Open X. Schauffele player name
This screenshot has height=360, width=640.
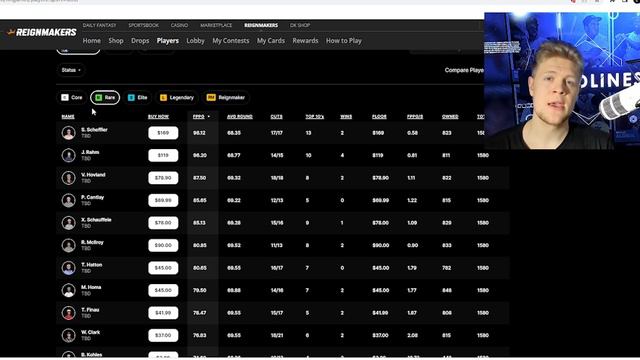tap(96, 220)
